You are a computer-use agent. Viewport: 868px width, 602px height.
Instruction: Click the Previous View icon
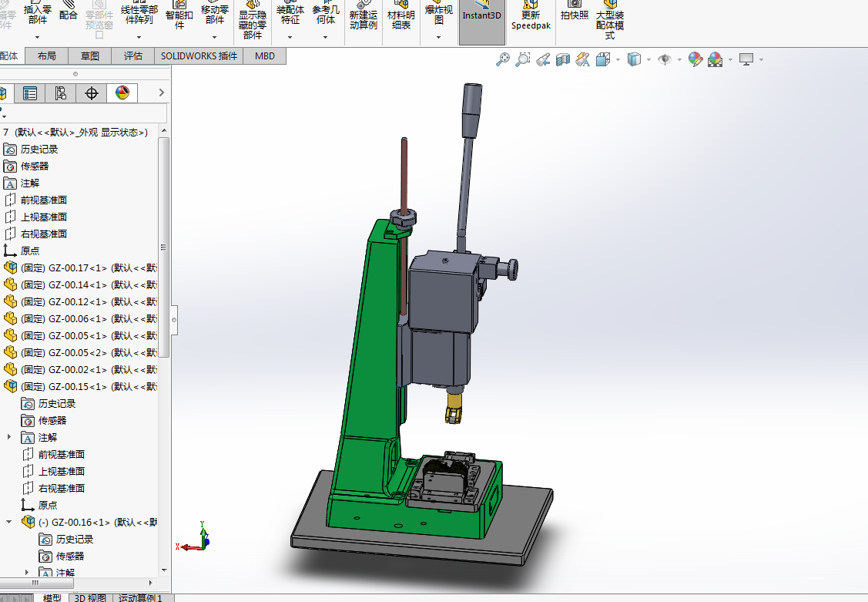(543, 59)
